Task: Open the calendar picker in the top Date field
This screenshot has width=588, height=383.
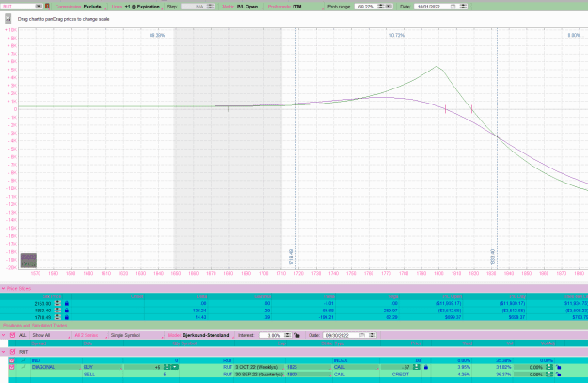Action: click(453, 7)
